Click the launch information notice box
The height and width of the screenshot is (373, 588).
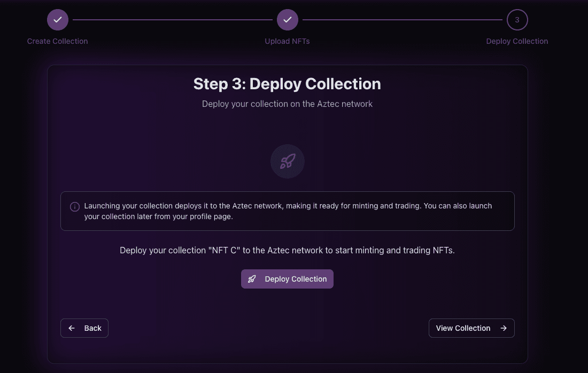[287, 211]
